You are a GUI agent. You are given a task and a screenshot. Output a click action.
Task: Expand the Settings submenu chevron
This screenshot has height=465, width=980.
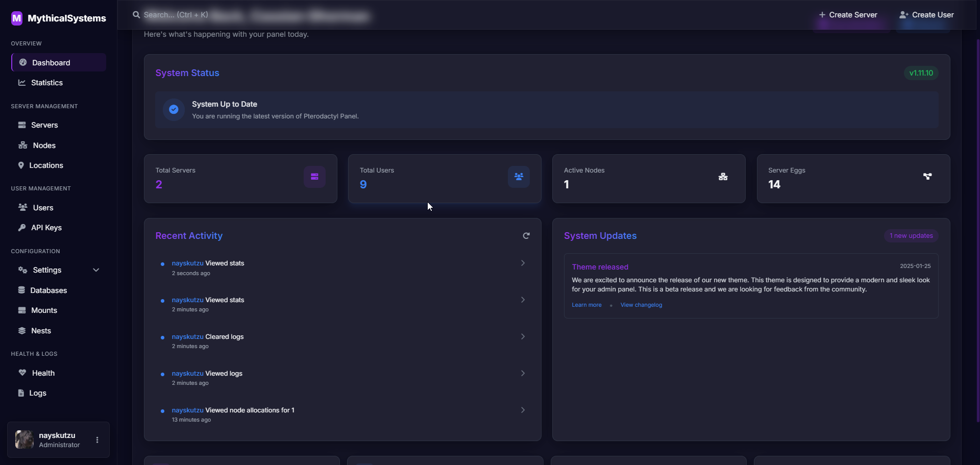coord(96,270)
